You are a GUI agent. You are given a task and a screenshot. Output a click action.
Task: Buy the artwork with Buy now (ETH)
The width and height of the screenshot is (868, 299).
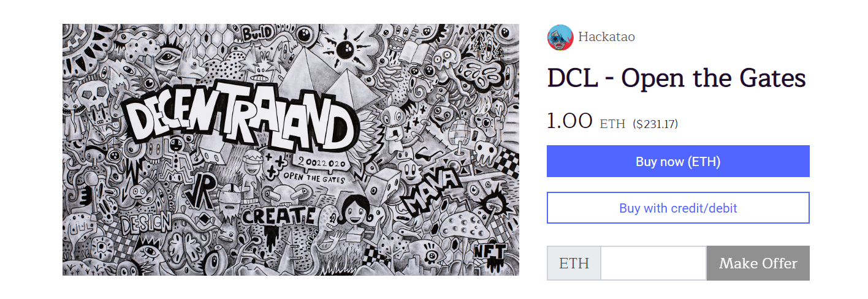click(x=678, y=161)
